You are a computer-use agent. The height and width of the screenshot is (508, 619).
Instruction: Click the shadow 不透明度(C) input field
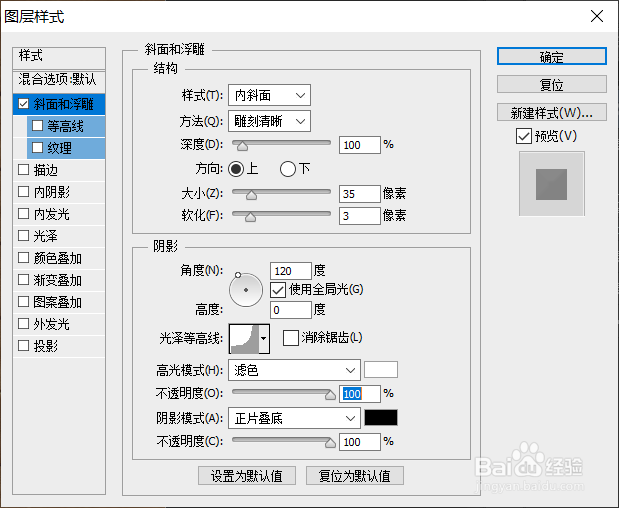360,442
